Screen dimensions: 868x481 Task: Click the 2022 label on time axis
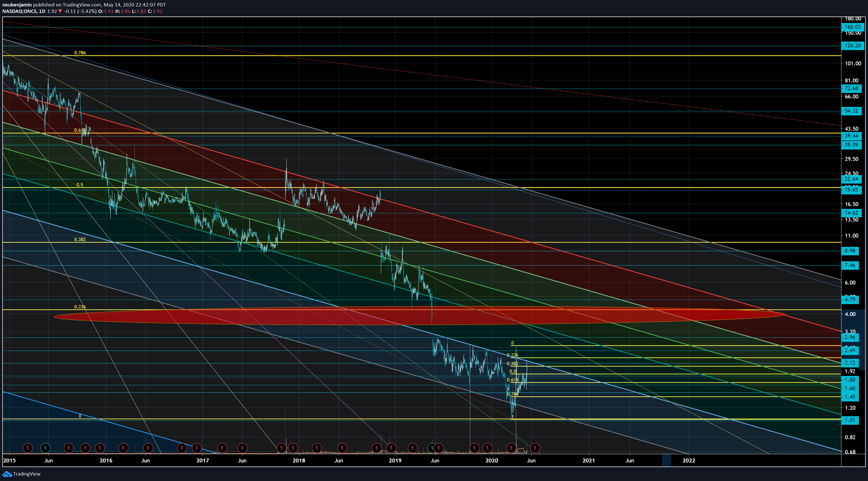(x=689, y=460)
